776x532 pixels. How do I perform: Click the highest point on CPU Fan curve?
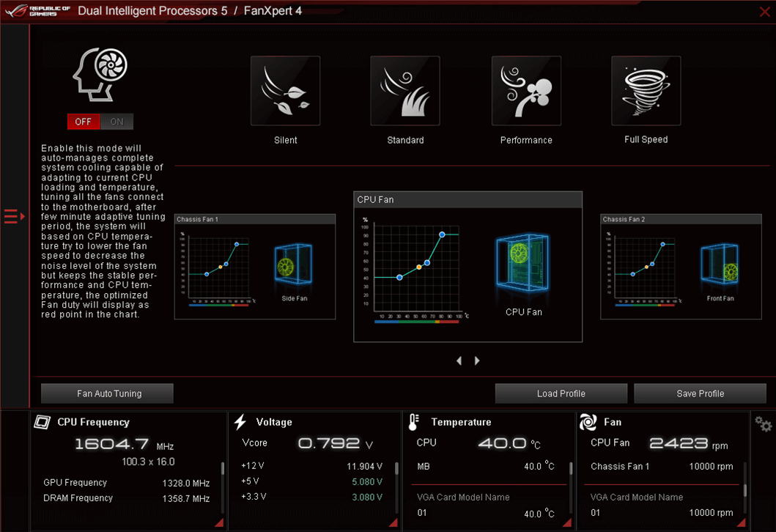coord(442,234)
